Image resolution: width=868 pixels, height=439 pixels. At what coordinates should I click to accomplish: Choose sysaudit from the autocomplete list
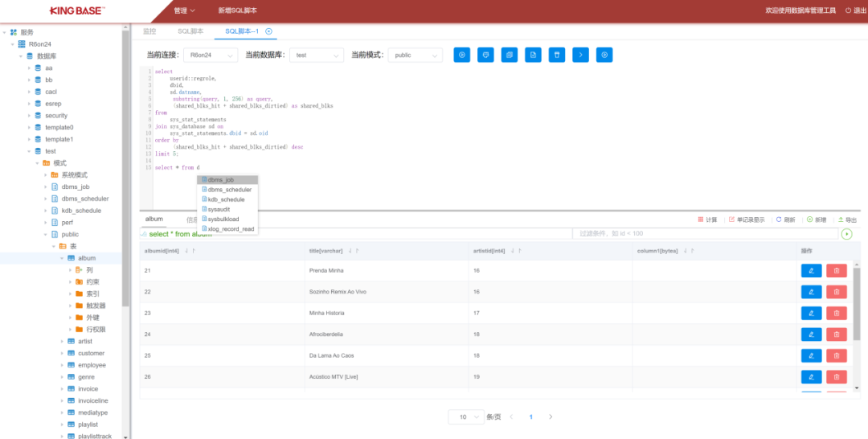227,209
